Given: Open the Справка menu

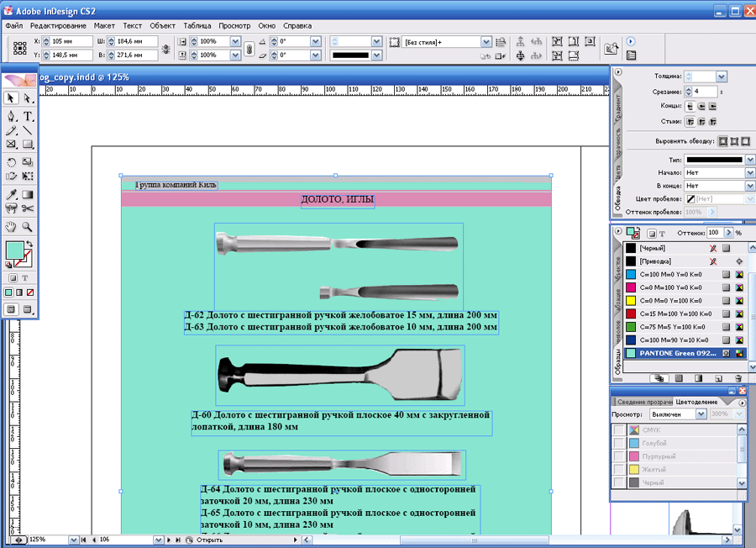Looking at the screenshot, I should click(x=297, y=25).
